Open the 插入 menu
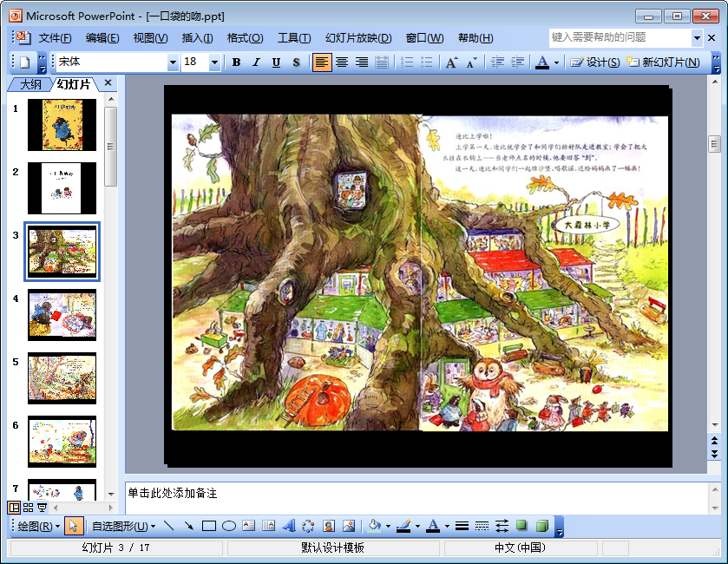The height and width of the screenshot is (564, 728). pyautogui.click(x=197, y=38)
